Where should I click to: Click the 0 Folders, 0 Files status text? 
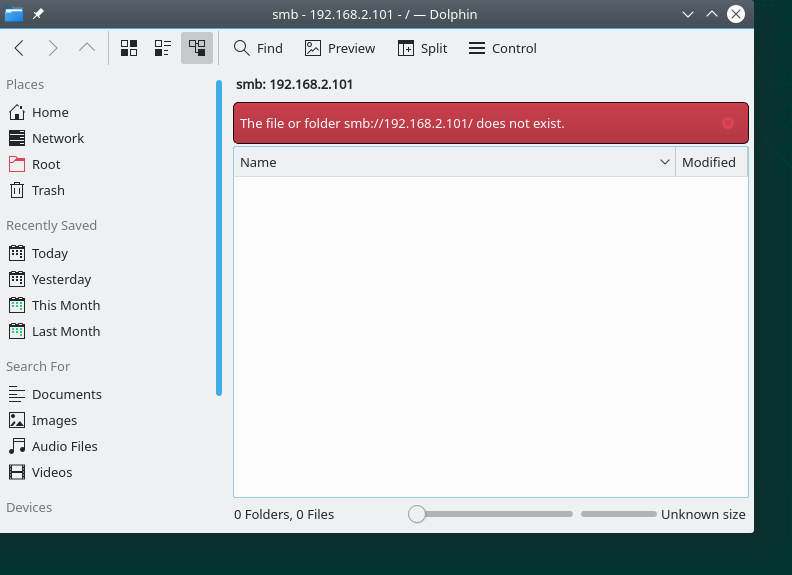pos(284,514)
